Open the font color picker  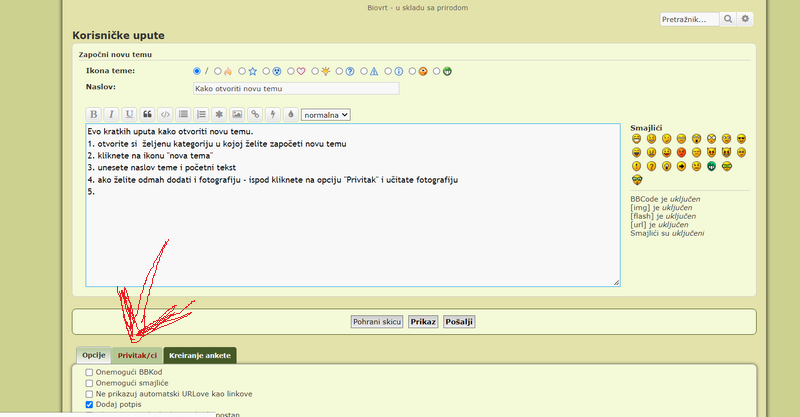click(x=290, y=114)
